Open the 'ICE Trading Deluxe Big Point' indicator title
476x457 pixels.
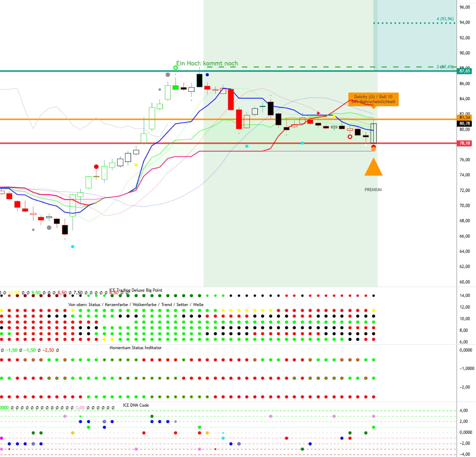pyautogui.click(x=136, y=290)
